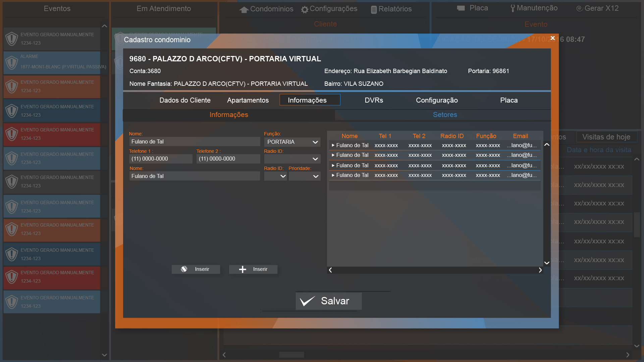Switch to Apartamentos tab
644x362 pixels.
248,100
